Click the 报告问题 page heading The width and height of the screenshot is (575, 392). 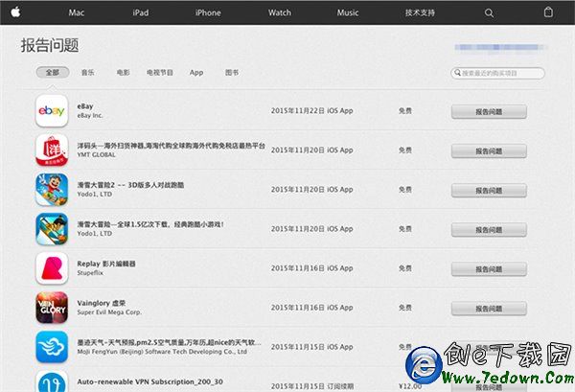[50, 45]
